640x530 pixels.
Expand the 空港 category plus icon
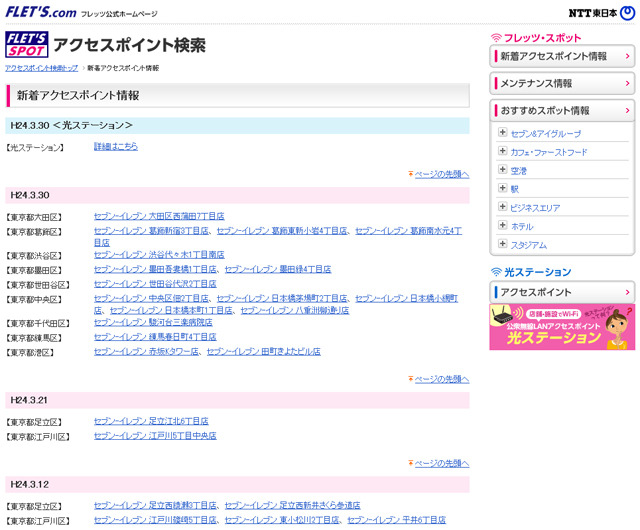point(502,169)
